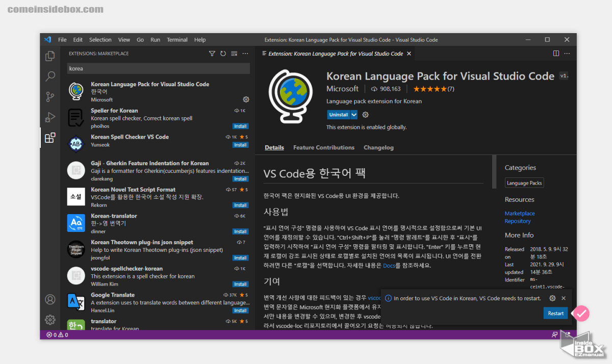Open the File menu
This screenshot has width=612, height=364.
pyautogui.click(x=62, y=40)
